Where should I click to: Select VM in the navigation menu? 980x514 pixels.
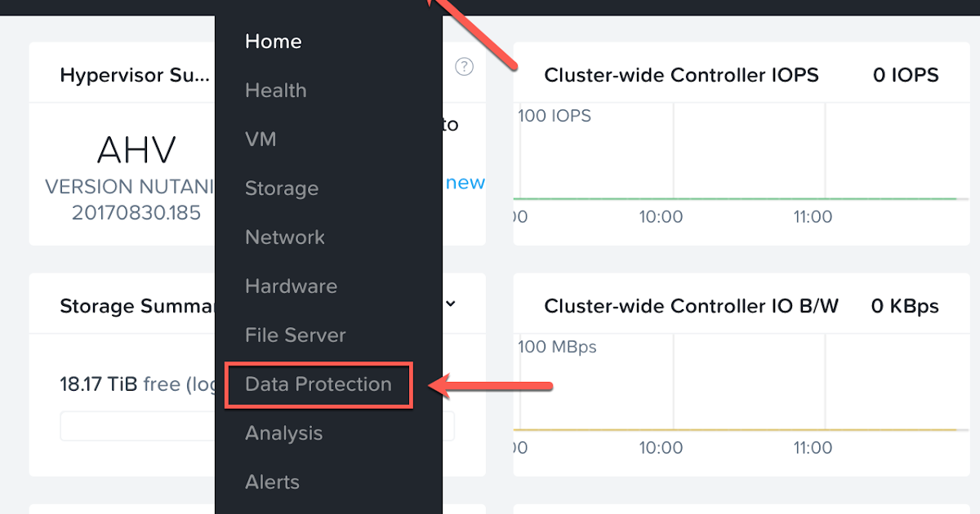[260, 140]
